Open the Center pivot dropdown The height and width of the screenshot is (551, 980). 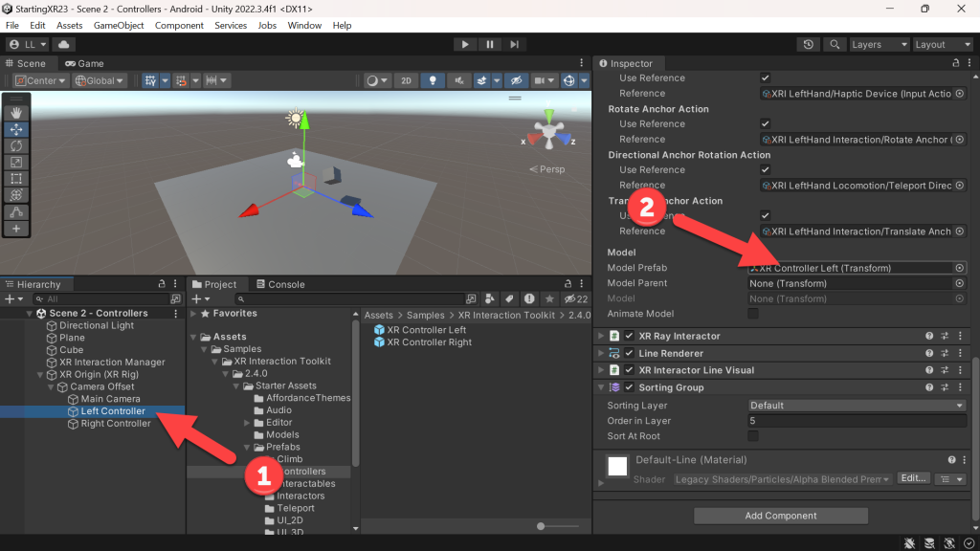click(40, 80)
